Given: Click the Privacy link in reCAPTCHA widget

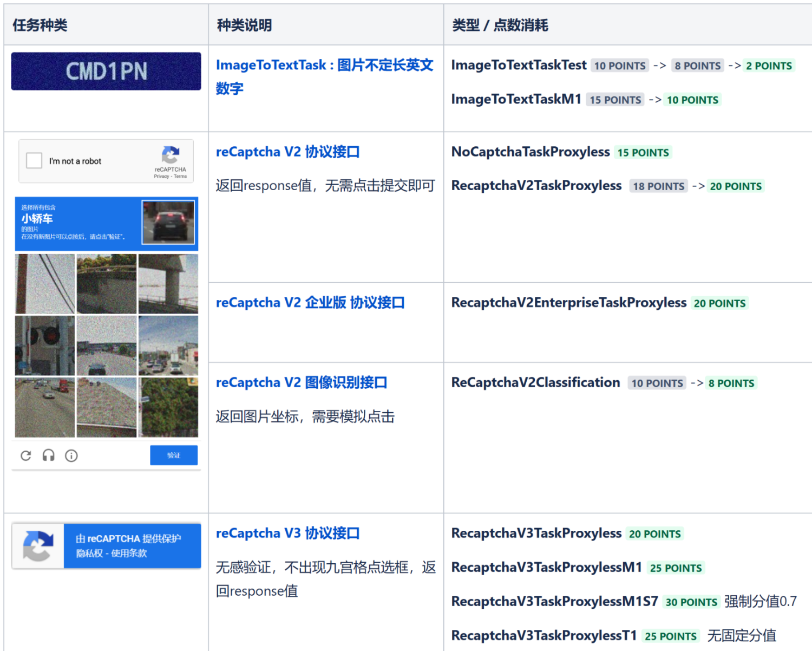Looking at the screenshot, I should (161, 177).
